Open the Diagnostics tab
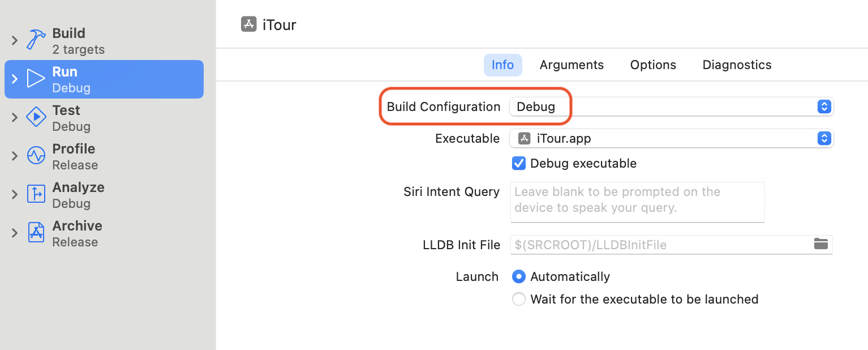Viewport: 868px width, 350px height. 737,65
